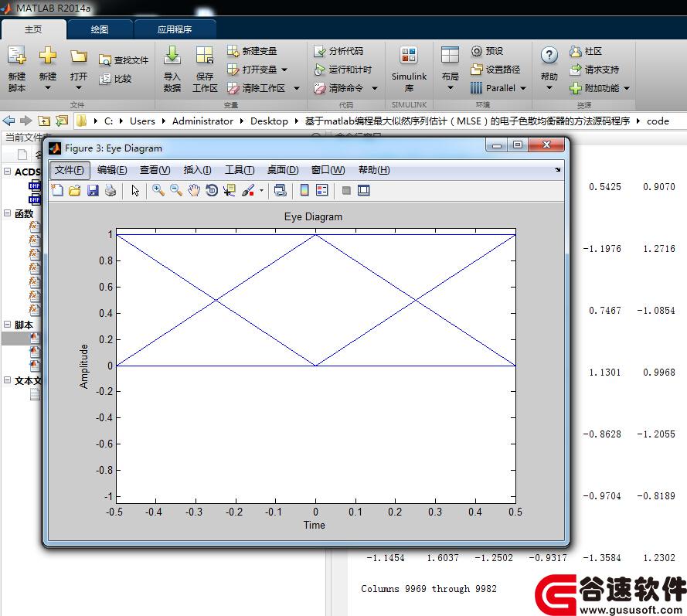Click Users in the address path
Image resolution: width=687 pixels, height=616 pixels.
(142, 121)
